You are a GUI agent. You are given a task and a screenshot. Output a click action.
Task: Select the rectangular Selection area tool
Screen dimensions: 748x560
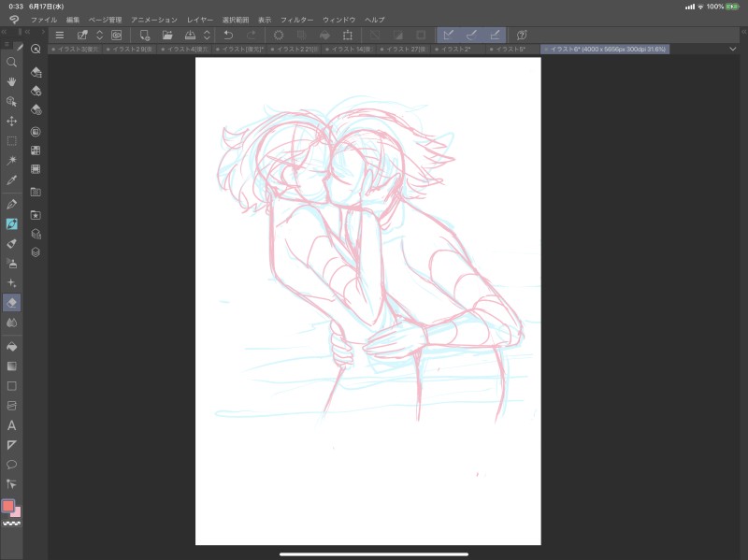[11, 141]
